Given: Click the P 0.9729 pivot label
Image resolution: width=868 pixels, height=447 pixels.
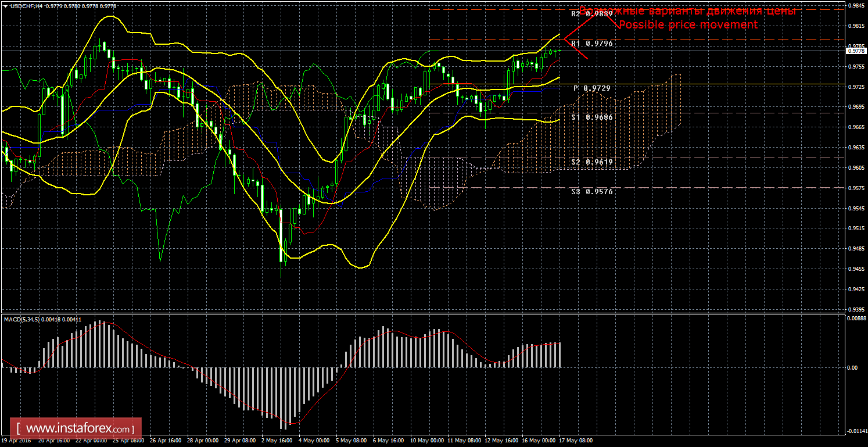Looking at the screenshot, I should point(591,88).
